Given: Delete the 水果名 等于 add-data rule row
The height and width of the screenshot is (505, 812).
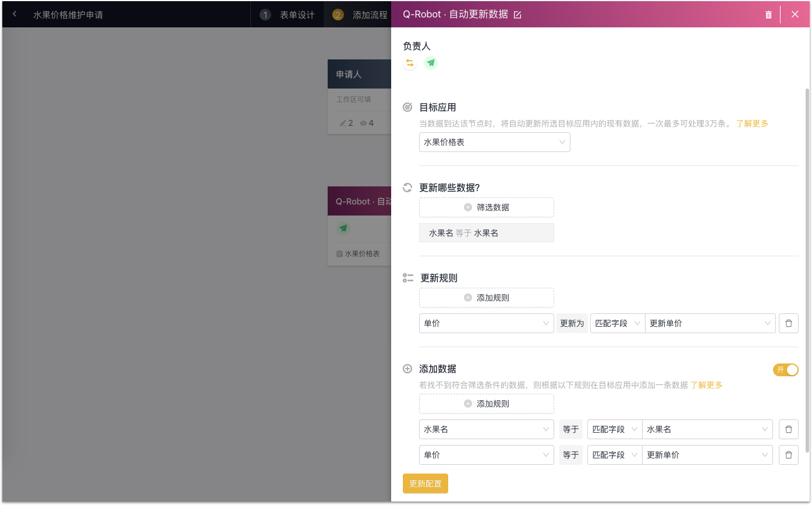Looking at the screenshot, I should (x=789, y=429).
